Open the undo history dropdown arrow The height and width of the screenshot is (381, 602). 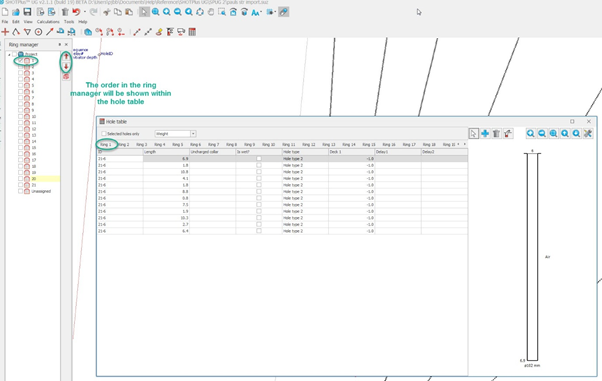(x=84, y=12)
